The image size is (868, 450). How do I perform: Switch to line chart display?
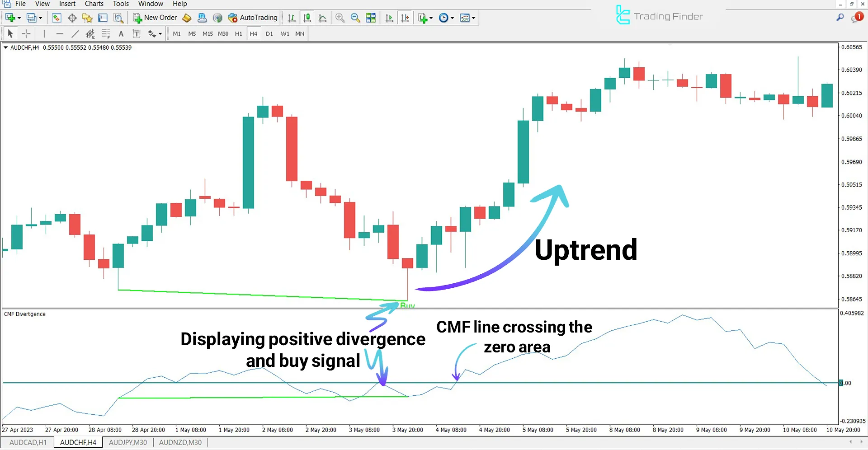click(322, 18)
